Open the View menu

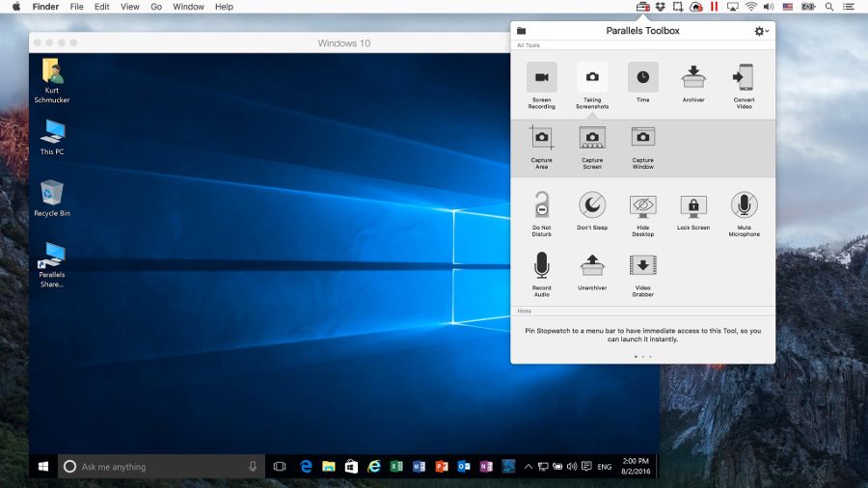point(130,7)
